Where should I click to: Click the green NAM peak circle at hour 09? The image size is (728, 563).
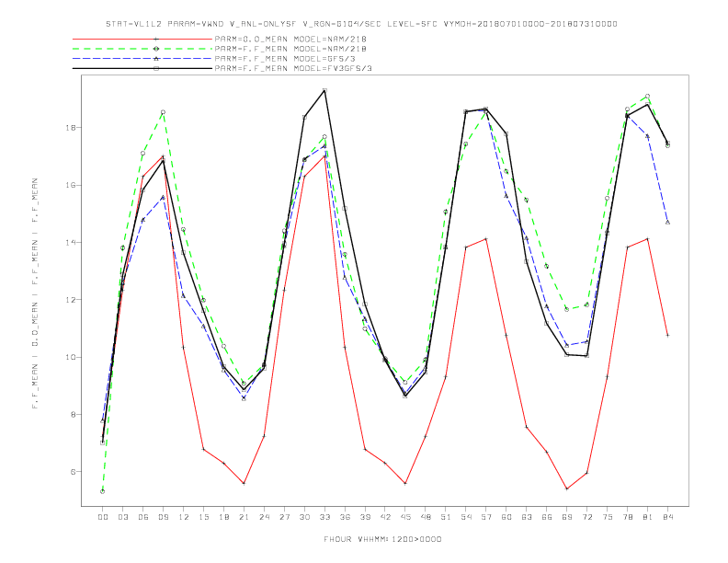[x=163, y=112]
